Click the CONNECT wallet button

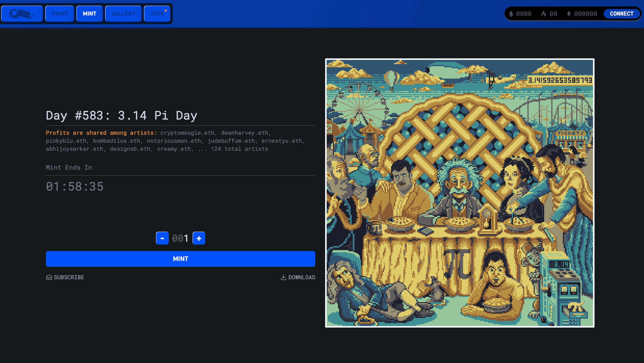(621, 14)
